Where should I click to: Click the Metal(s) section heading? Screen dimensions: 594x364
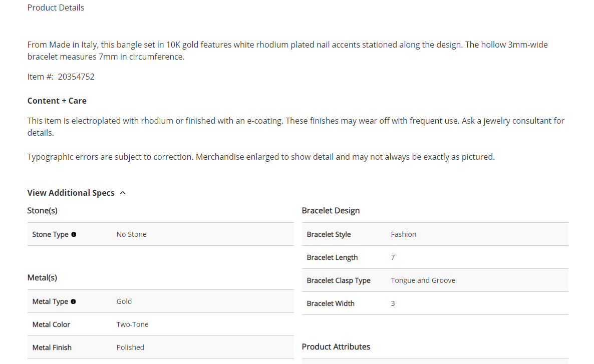(x=42, y=277)
